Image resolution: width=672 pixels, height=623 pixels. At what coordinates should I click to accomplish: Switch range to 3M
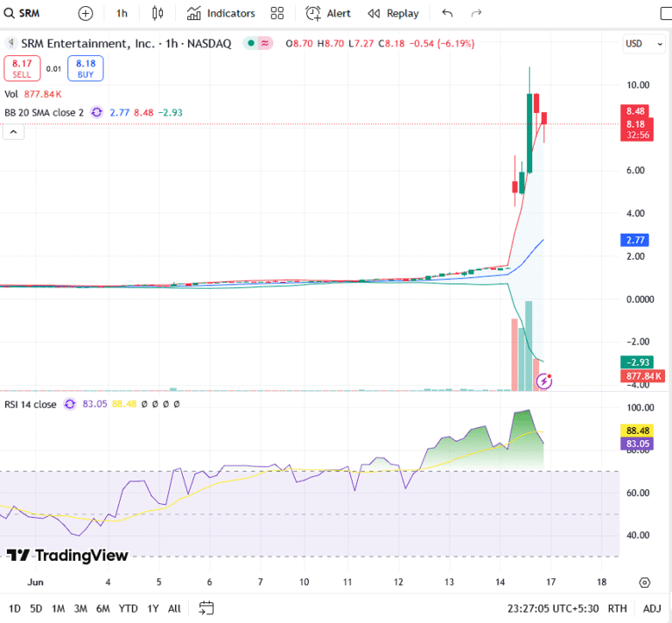pyautogui.click(x=80, y=608)
